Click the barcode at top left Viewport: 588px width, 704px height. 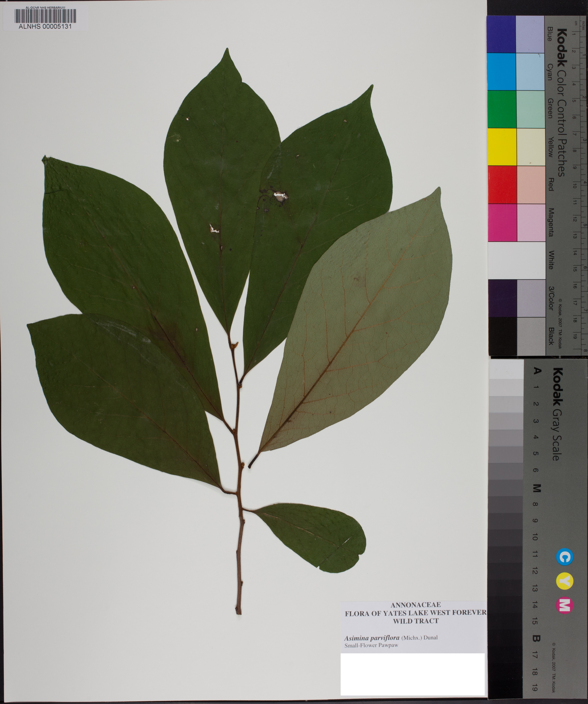click(45, 16)
